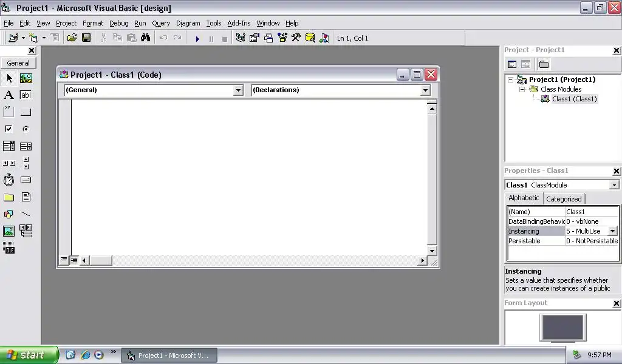The height and width of the screenshot is (364, 622).
Task: Open the Properties Window toolbar icon
Action: coord(255,38)
